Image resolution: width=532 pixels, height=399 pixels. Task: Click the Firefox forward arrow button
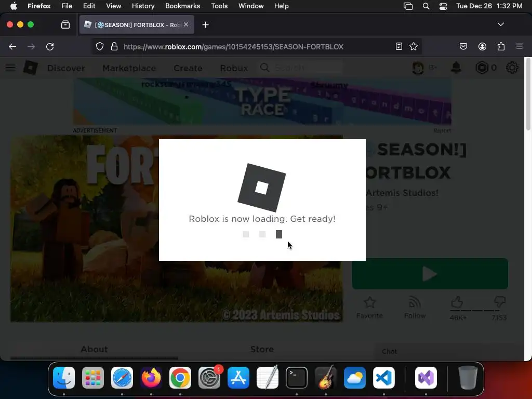(x=31, y=46)
